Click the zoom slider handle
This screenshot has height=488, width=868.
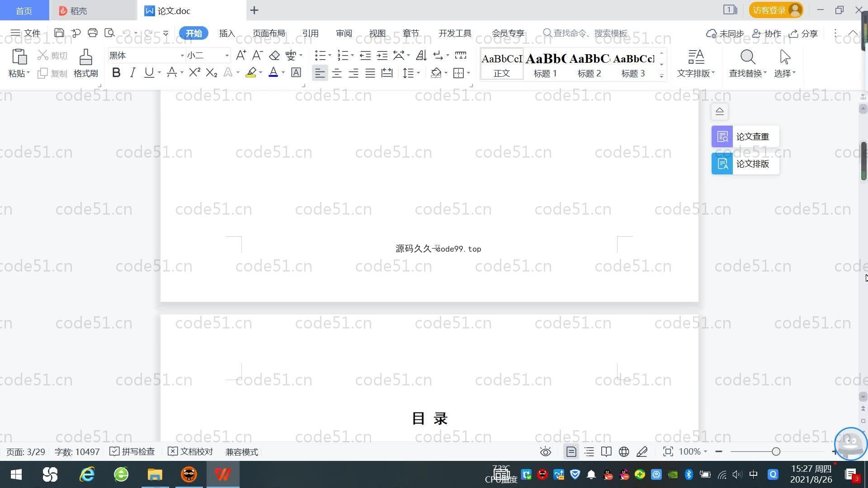tap(776, 451)
